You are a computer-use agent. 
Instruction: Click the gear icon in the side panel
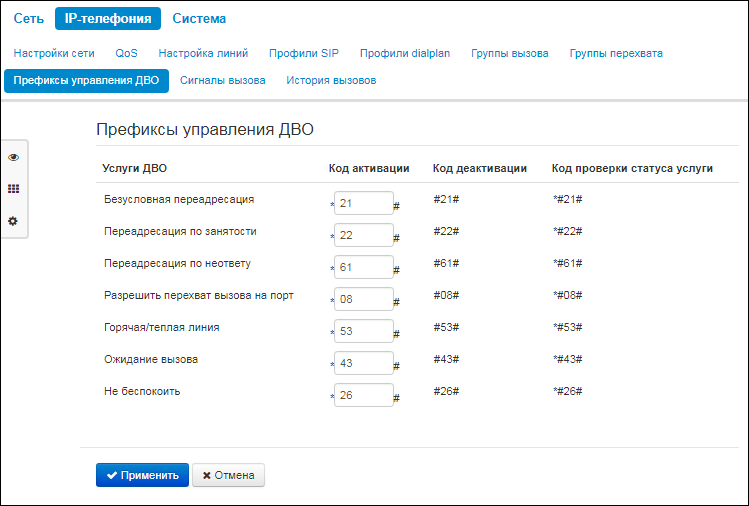click(x=13, y=221)
